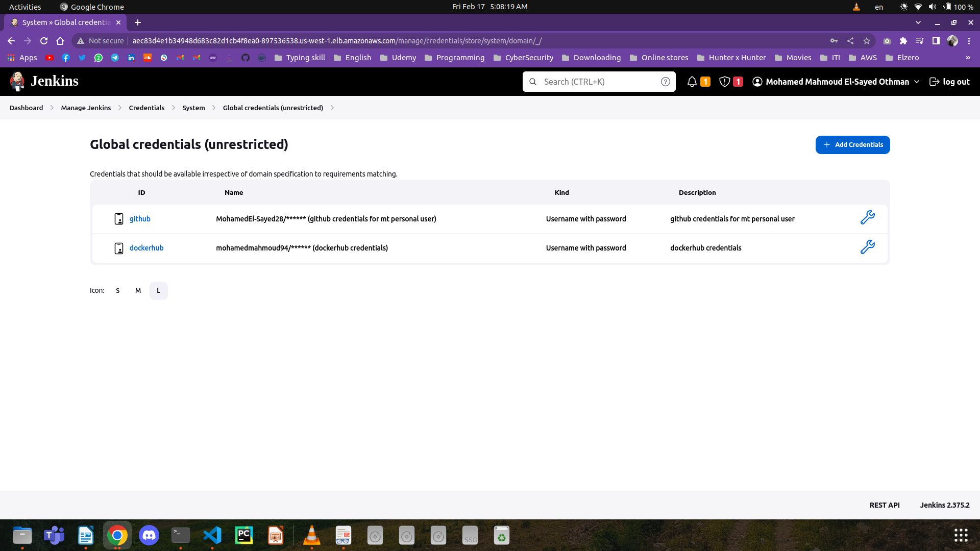Navigate to Manage Jenkins breadcrumb
This screenshot has height=551, width=980.
click(85, 108)
